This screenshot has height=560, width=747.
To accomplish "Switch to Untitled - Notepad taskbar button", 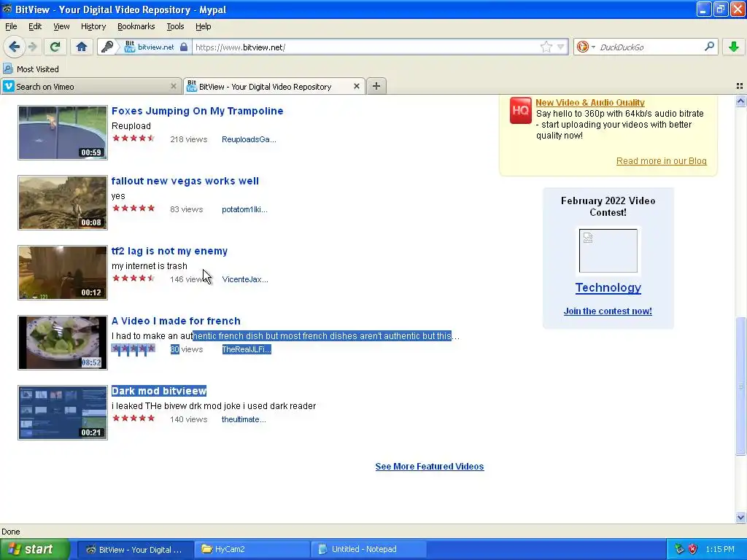I will (369, 550).
